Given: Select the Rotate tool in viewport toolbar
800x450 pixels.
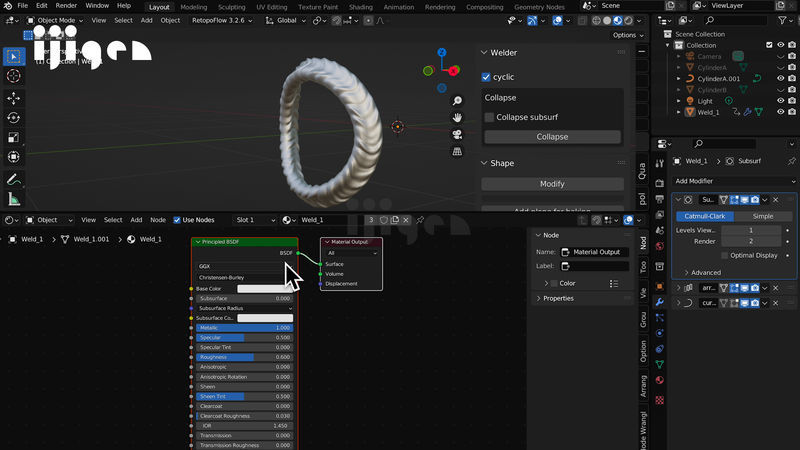Looking at the screenshot, I should 14,118.
